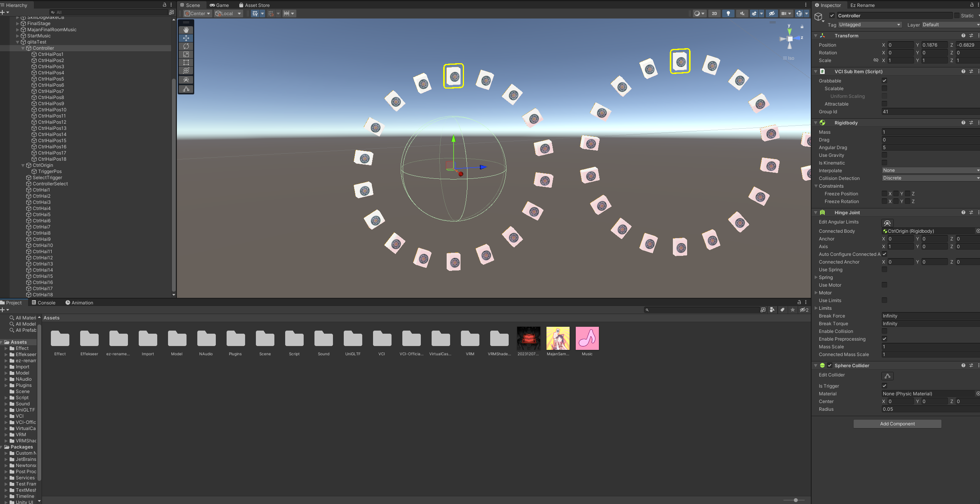Select the Scale tool in scene toolbar
This screenshot has width=980, height=504.
click(x=186, y=54)
